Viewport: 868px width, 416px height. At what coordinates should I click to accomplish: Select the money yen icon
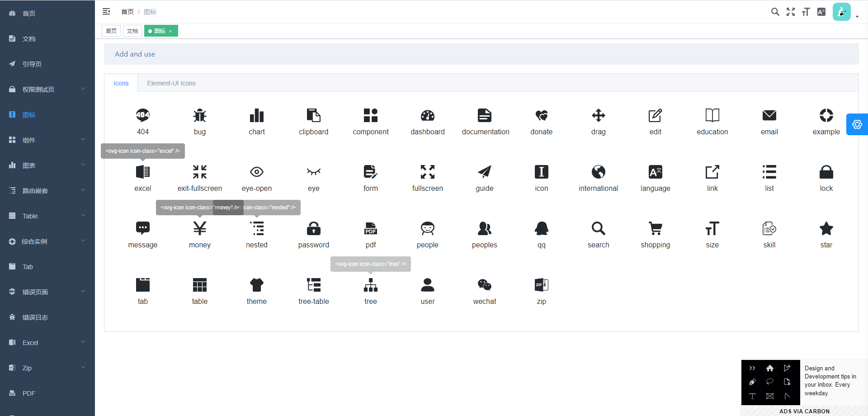point(200,228)
